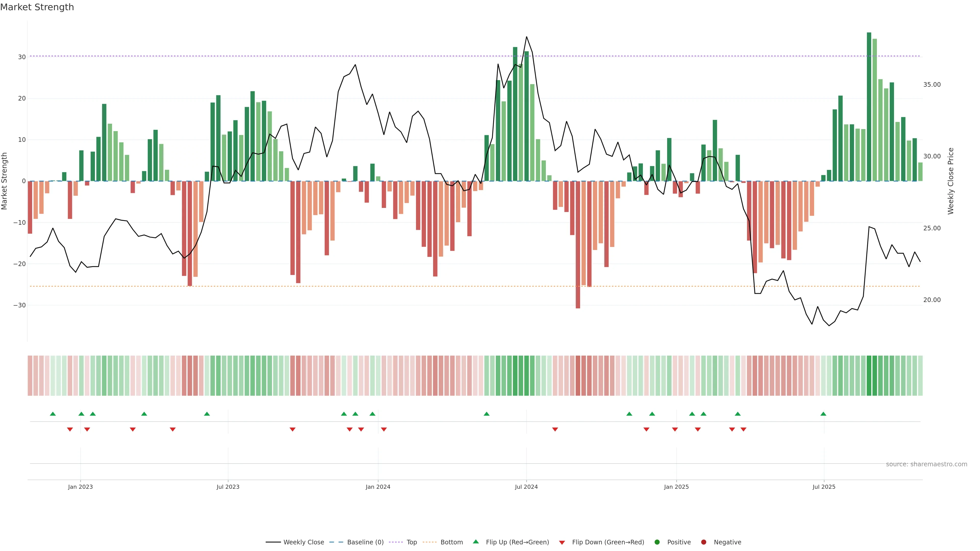Image resolution: width=980 pixels, height=551 pixels.
Task: Click the dark red Negative circle legend icon
Action: coord(703,542)
